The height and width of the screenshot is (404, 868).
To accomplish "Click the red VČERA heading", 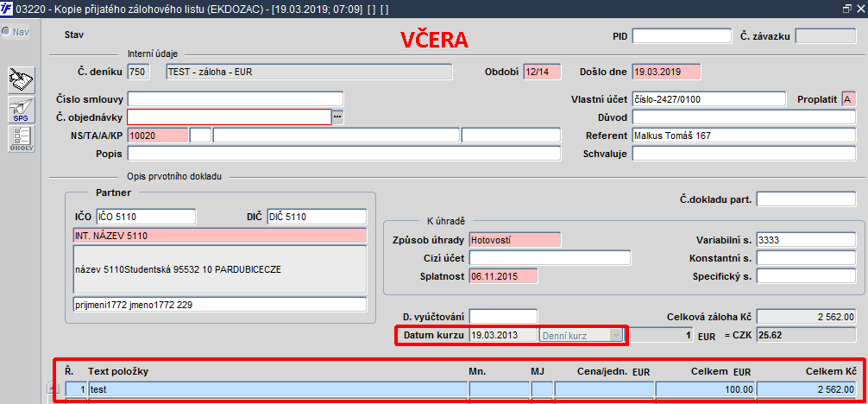I will (x=434, y=40).
